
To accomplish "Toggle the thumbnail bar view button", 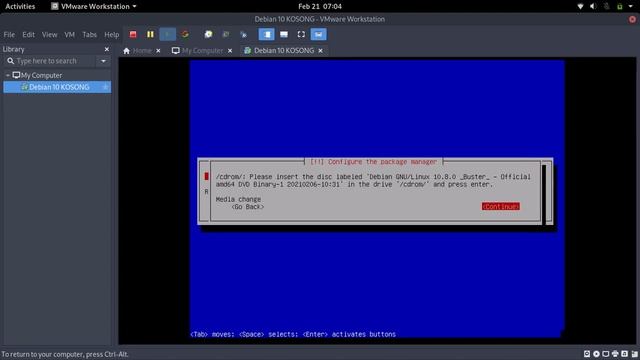I will pyautogui.click(x=284, y=35).
